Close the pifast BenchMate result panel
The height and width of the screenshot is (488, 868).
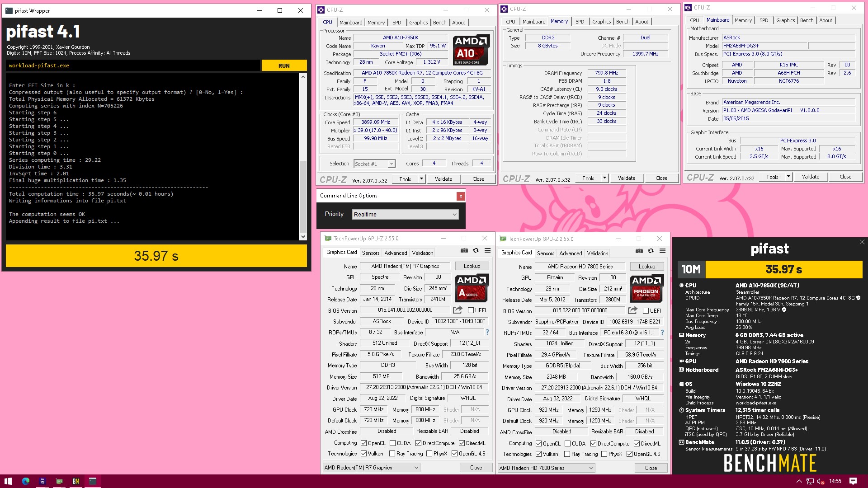(x=862, y=242)
